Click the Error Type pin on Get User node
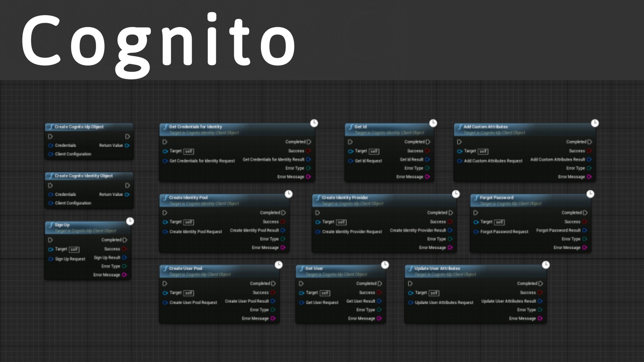644x362 pixels. click(x=379, y=310)
